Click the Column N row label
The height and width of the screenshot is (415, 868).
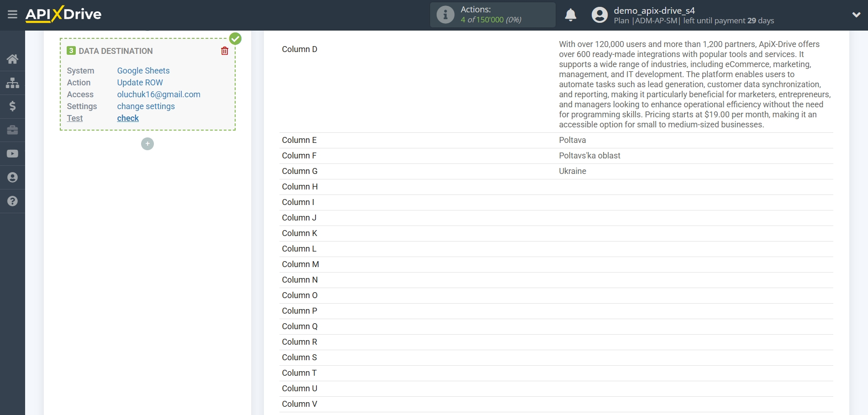point(300,280)
